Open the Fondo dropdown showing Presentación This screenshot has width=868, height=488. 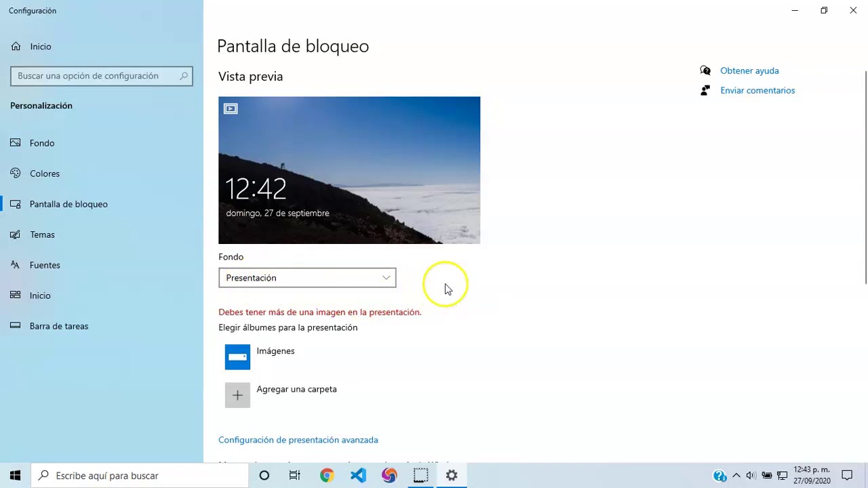[x=307, y=278]
